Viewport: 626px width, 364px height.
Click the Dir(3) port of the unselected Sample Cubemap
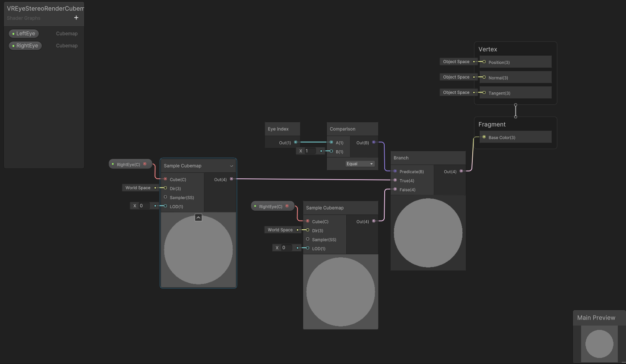pyautogui.click(x=307, y=230)
